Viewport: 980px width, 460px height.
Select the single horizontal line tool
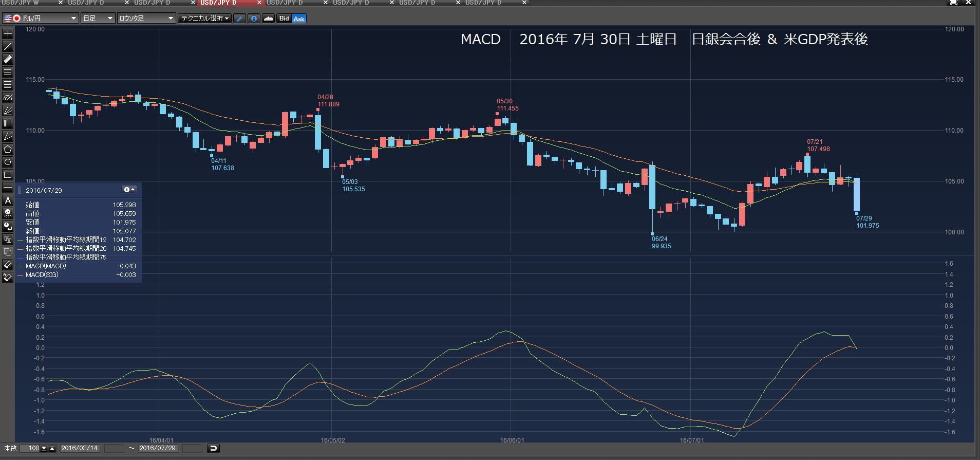[x=8, y=188]
